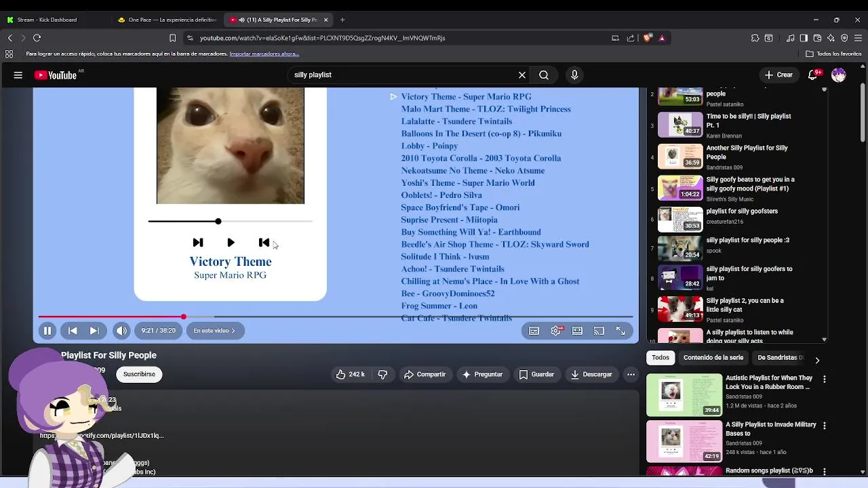This screenshot has height=488, width=868.
Task: Click the Descargar button
Action: tap(591, 374)
